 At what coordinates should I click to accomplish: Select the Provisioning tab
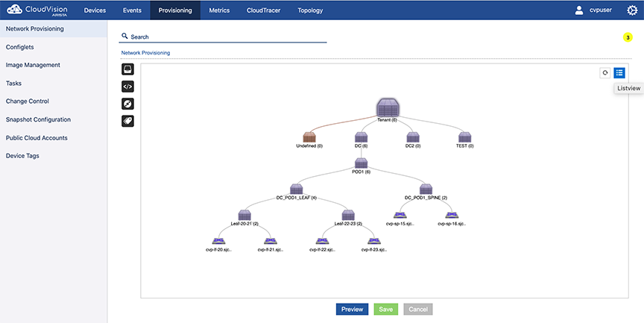[x=175, y=10]
